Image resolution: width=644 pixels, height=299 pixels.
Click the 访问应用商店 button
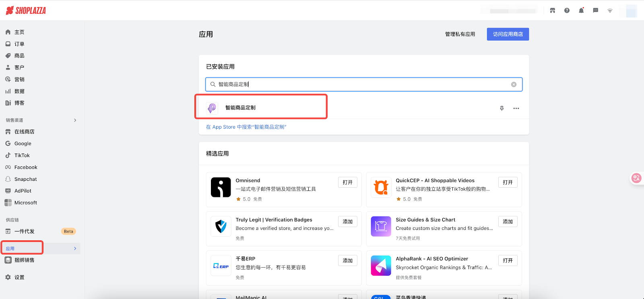(508, 34)
